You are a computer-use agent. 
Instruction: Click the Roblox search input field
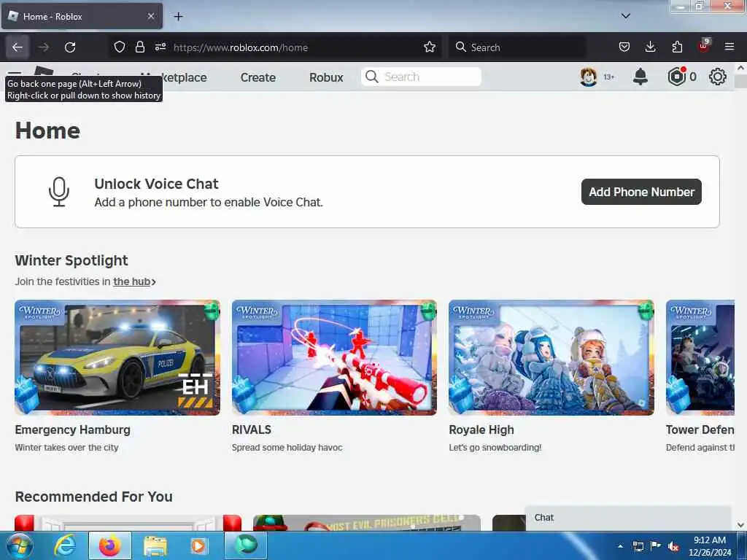pyautogui.click(x=421, y=77)
